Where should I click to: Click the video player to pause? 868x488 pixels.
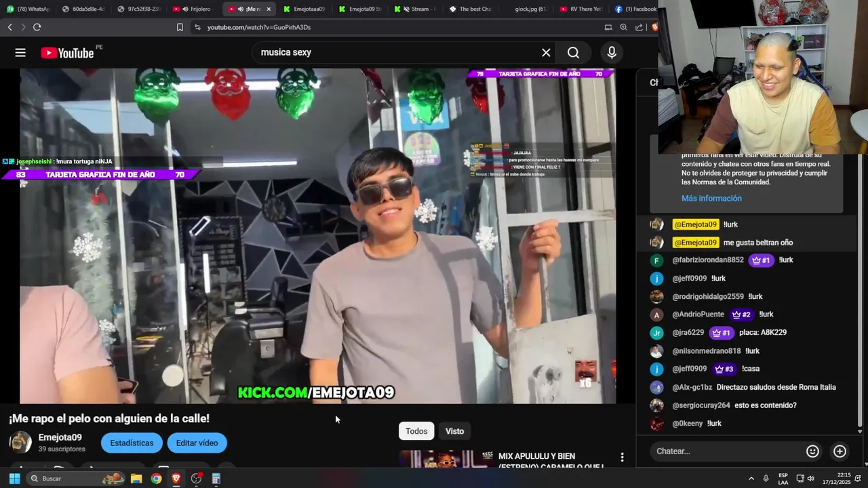[317, 236]
